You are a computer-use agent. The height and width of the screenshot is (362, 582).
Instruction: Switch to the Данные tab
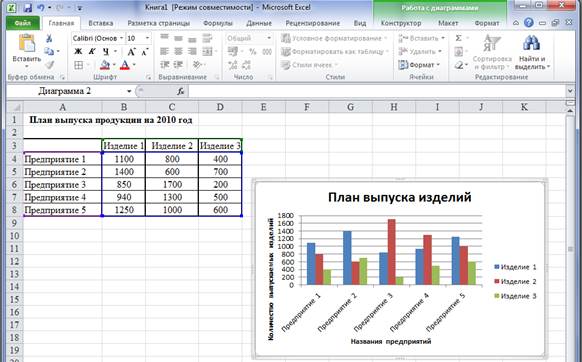tap(259, 23)
